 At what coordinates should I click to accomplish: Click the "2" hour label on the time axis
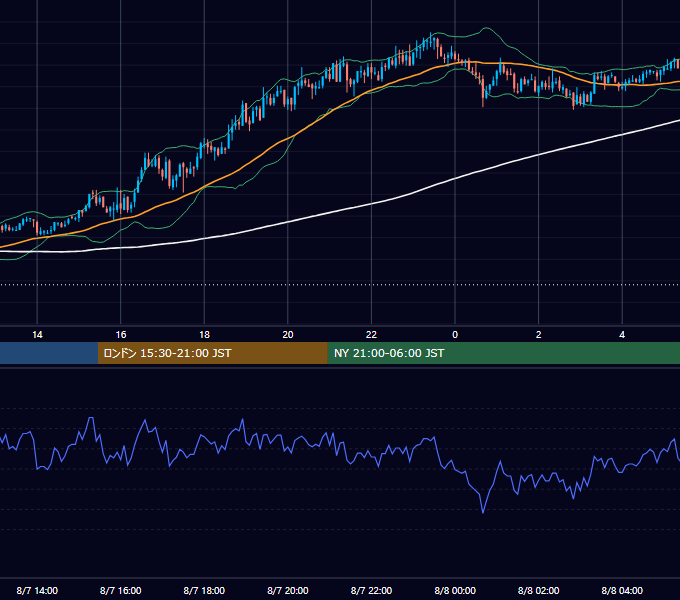(538, 335)
